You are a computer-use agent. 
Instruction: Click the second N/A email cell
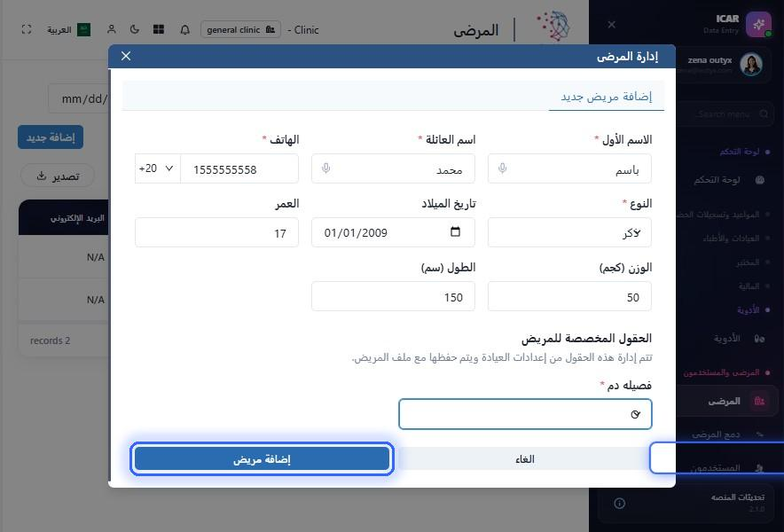pos(96,300)
